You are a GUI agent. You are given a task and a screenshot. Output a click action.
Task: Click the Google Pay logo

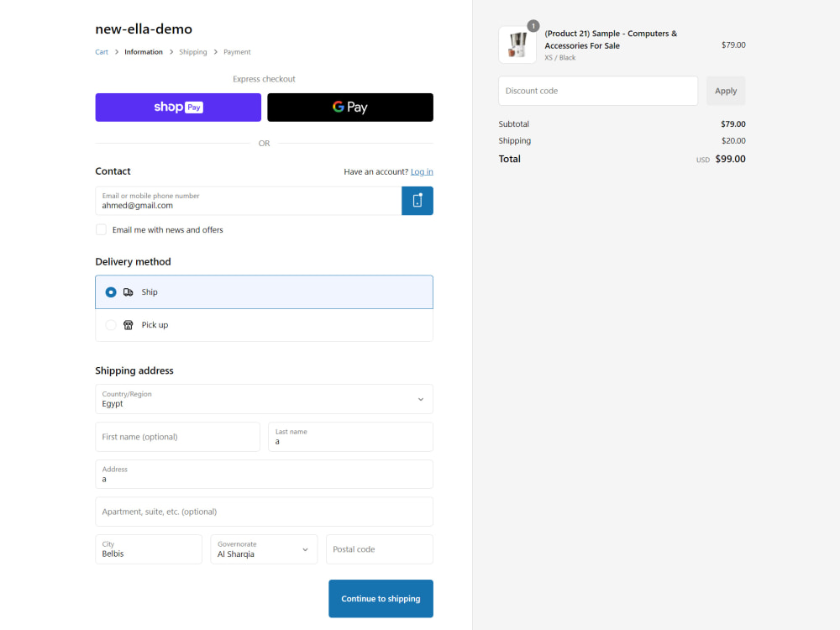349,107
